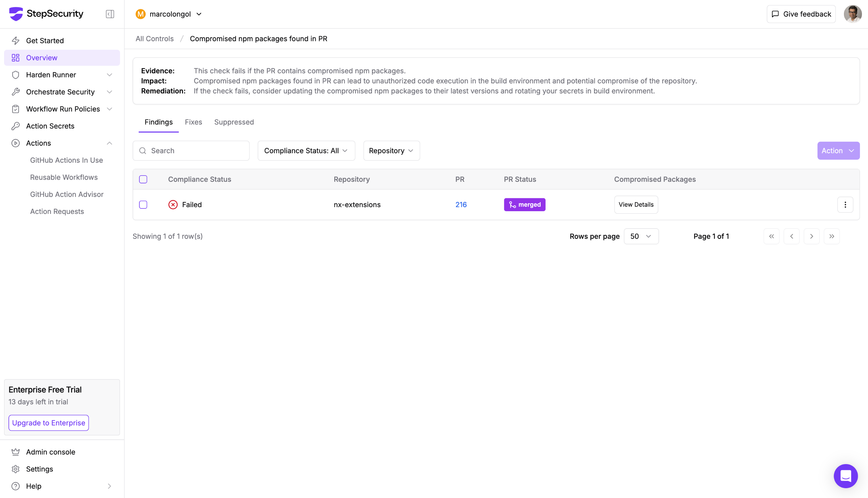Open PR 216 link
Viewport: 868px width, 498px height.
(x=461, y=204)
